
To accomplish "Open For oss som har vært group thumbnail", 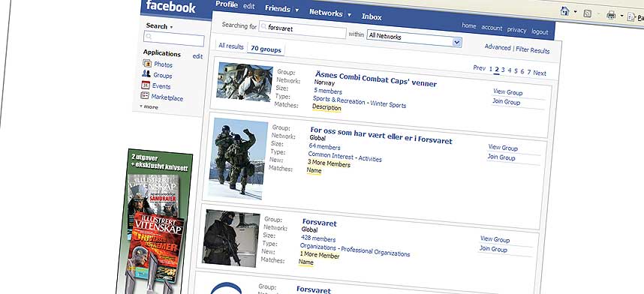I will click(x=237, y=159).
